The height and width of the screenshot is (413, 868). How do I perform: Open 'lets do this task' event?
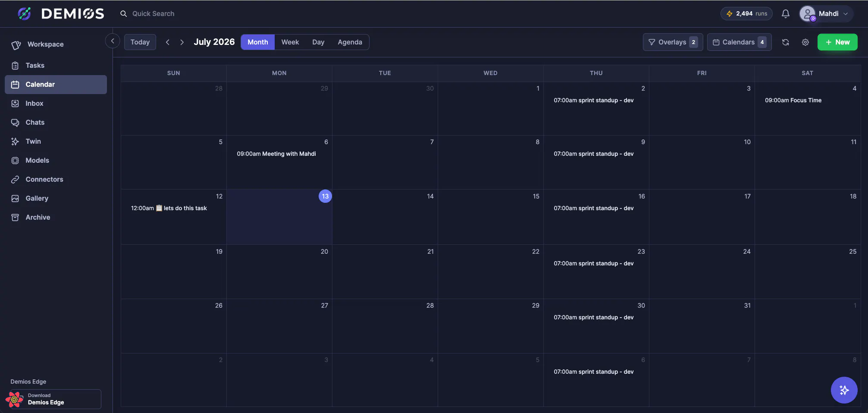(169, 208)
